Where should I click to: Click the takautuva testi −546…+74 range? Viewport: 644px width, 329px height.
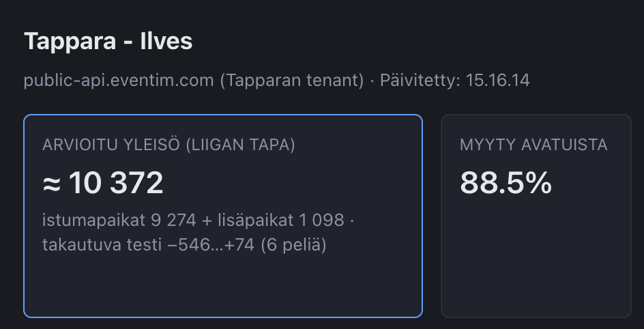pos(149,245)
